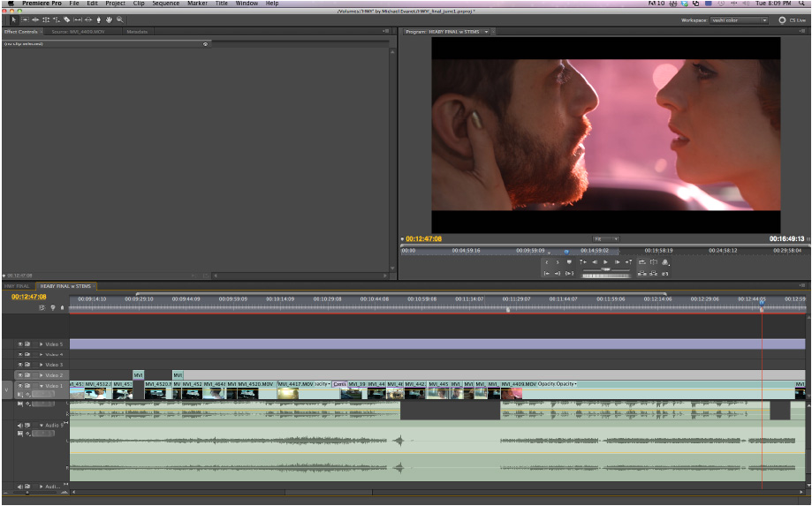
Task: Toggle sync lock on Video 2 track
Action: [x=27, y=375]
